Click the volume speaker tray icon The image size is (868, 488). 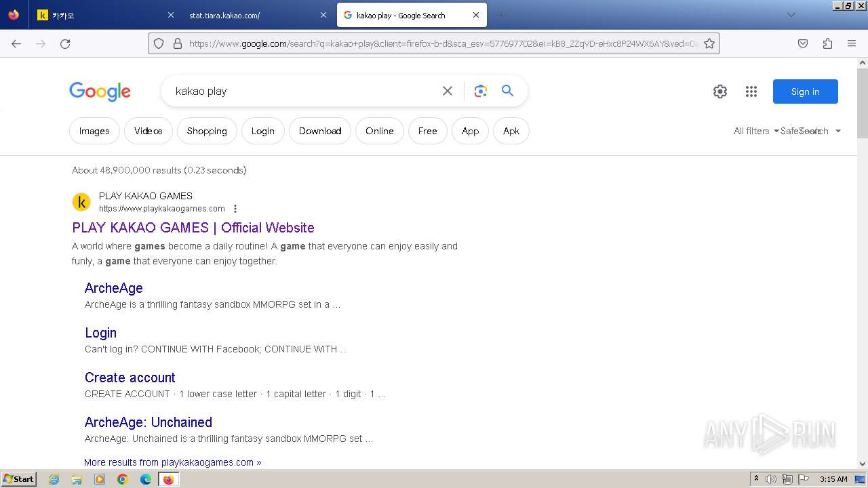coord(772,479)
